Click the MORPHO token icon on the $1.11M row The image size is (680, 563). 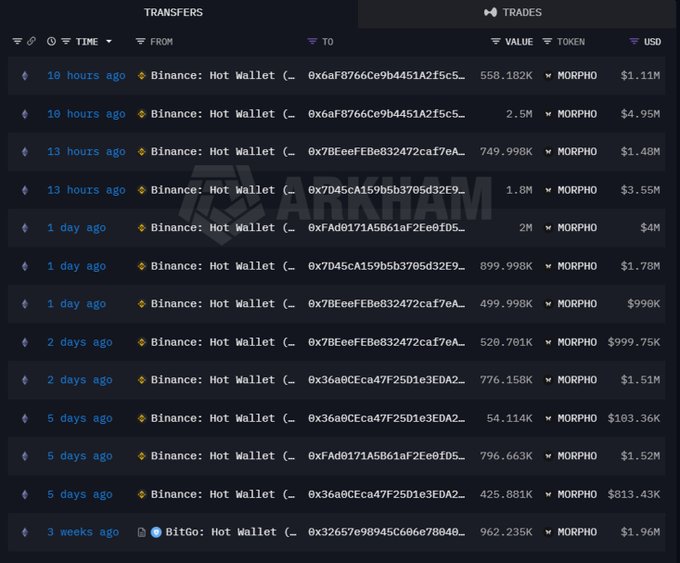tap(548, 76)
